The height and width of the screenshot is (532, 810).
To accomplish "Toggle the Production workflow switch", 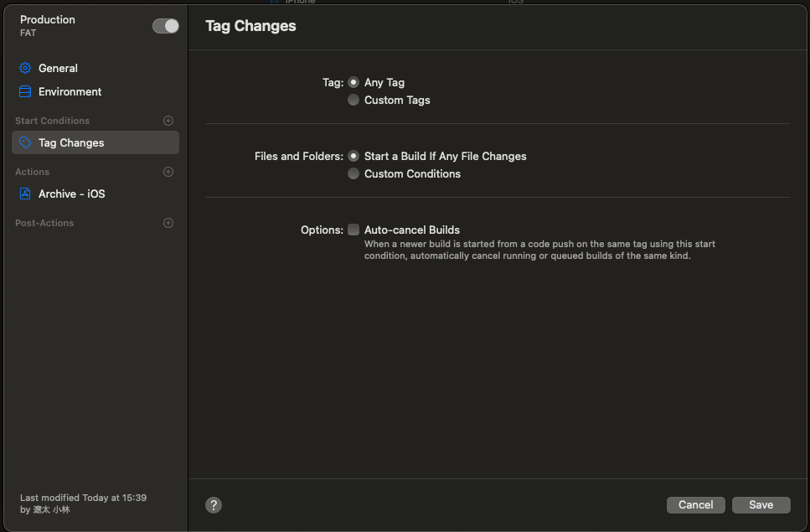I will [x=165, y=26].
